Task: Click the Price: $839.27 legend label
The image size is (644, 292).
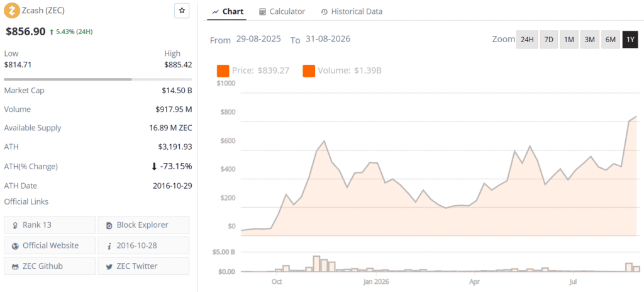Action: pos(260,70)
